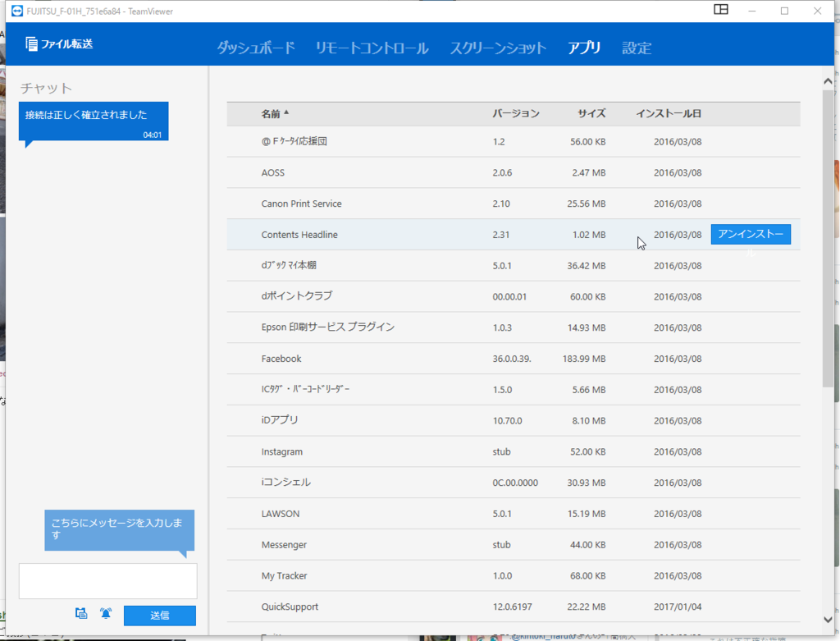Select the AOSS app row
The height and width of the screenshot is (641, 840).
(514, 172)
